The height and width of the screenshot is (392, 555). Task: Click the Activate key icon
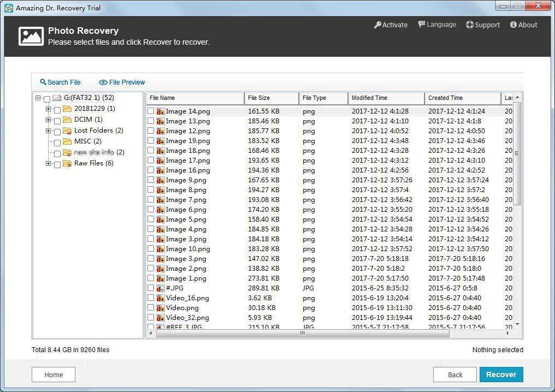click(x=377, y=25)
